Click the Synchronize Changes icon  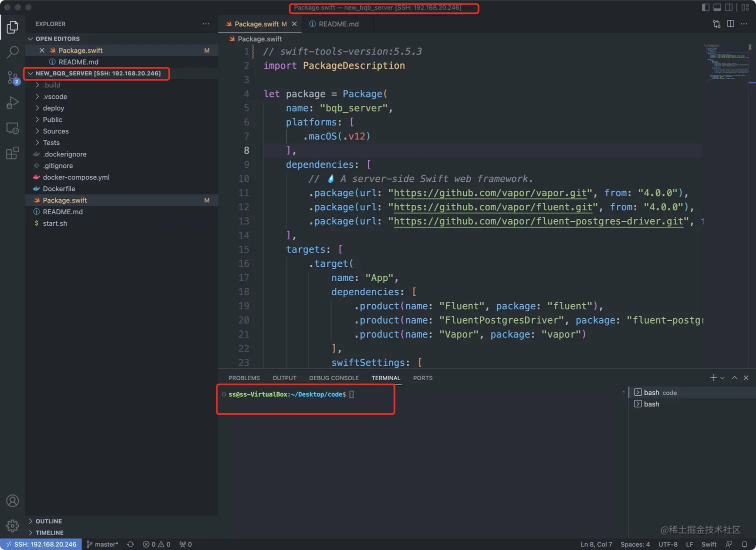tap(130, 545)
